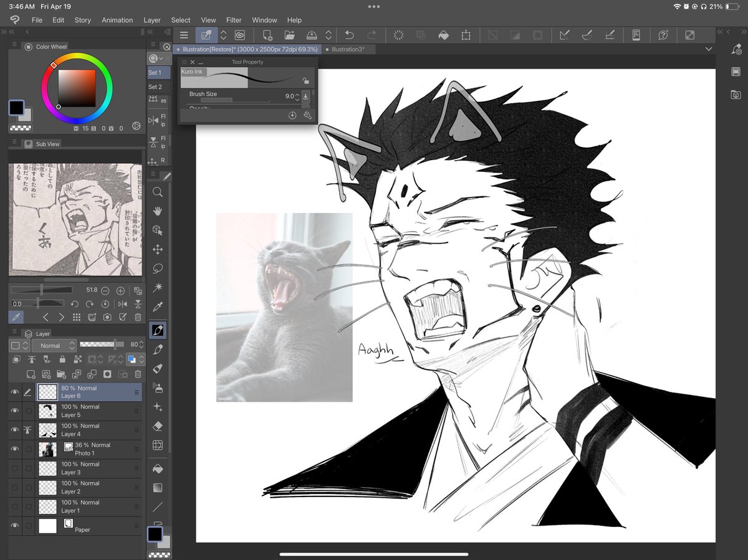The image size is (748, 560).
Task: Open the Normal blending mode dropdown
Action: 54,345
